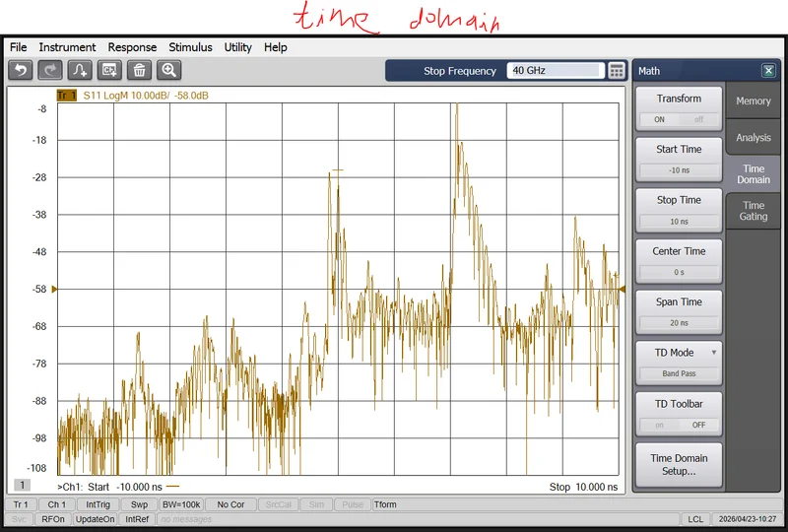Open the numeric keypad icon

coord(617,71)
